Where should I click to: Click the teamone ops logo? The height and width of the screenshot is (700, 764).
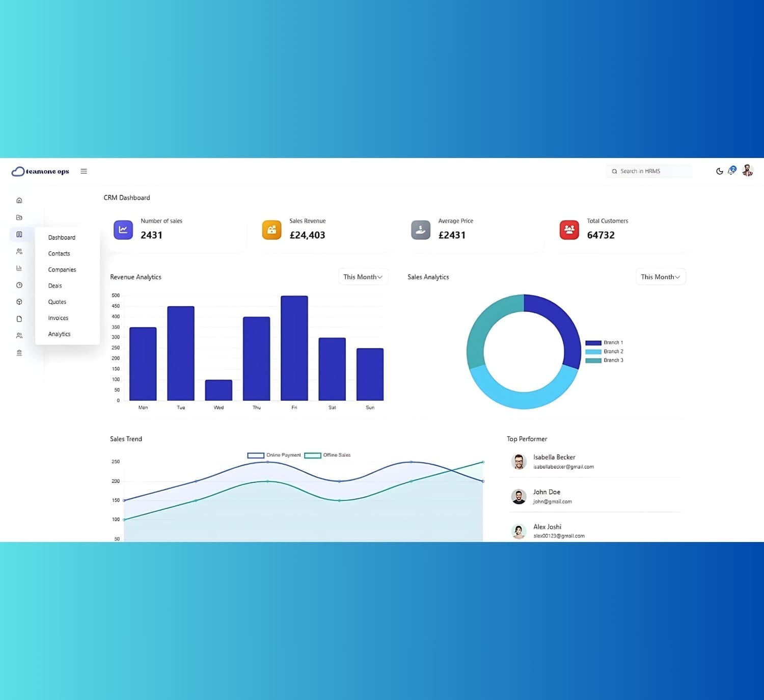pos(40,171)
